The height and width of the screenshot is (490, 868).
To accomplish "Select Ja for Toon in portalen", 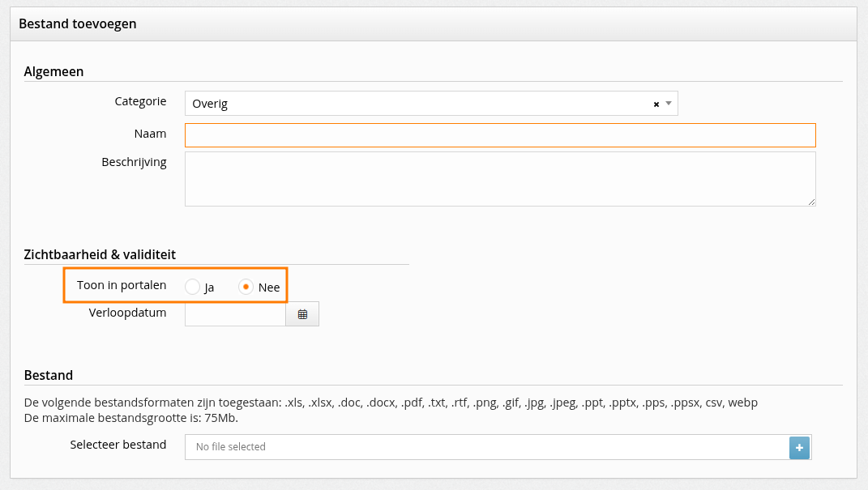I will click(x=192, y=287).
